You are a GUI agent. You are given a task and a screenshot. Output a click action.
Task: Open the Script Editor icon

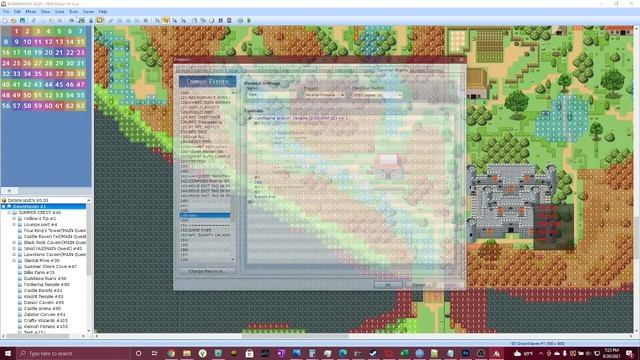click(212, 20)
